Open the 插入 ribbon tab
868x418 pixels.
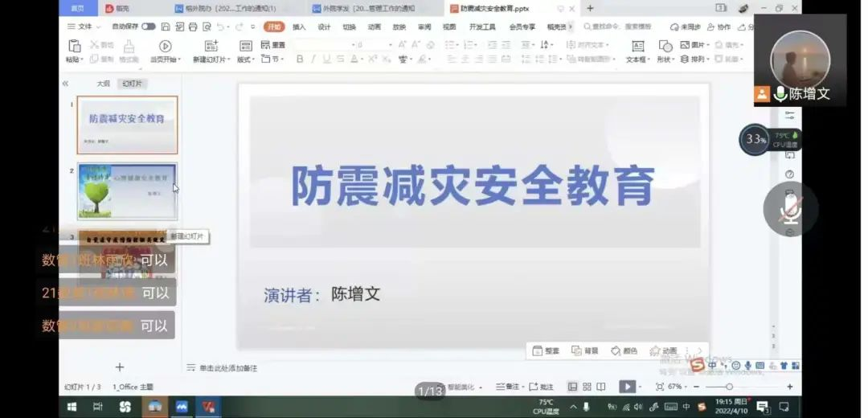click(x=299, y=27)
